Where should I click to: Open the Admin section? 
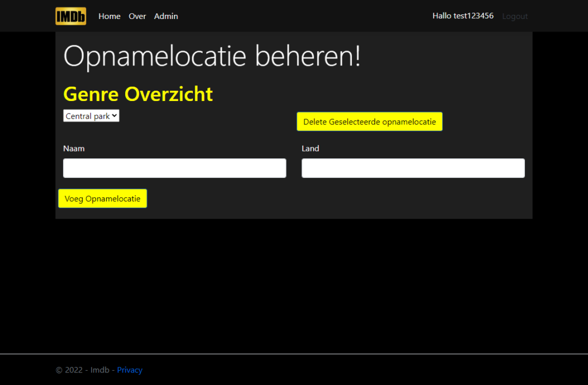(166, 16)
